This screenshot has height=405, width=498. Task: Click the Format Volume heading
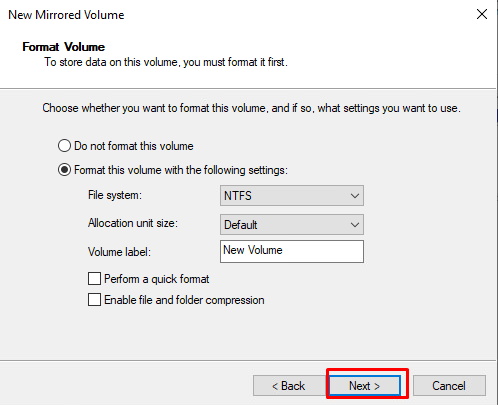pos(64,47)
